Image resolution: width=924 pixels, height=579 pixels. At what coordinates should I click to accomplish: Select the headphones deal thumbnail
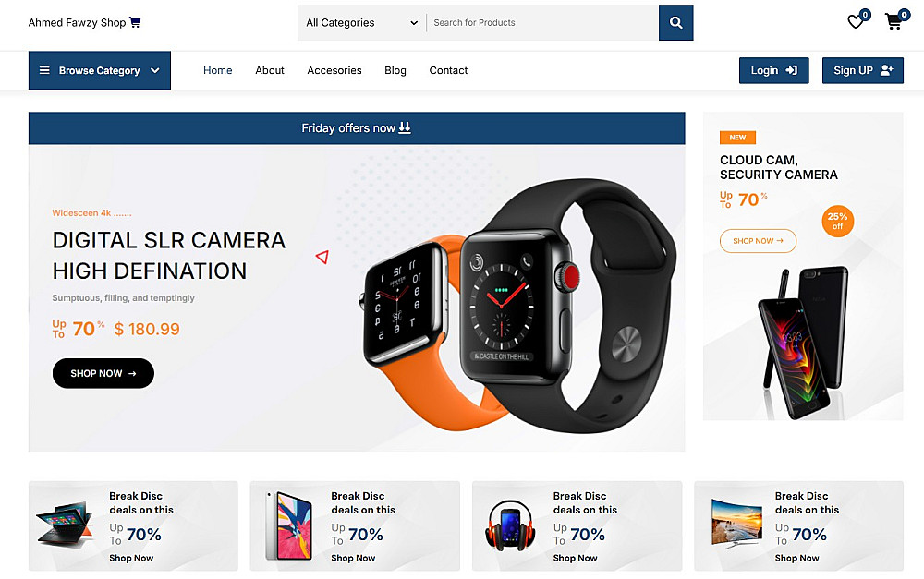pyautogui.click(x=510, y=525)
